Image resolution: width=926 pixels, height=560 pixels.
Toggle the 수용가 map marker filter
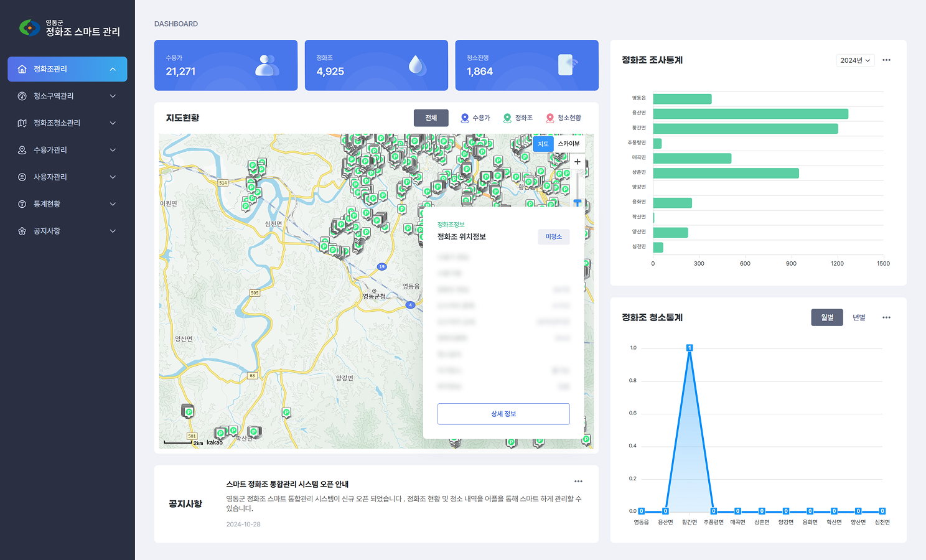475,118
